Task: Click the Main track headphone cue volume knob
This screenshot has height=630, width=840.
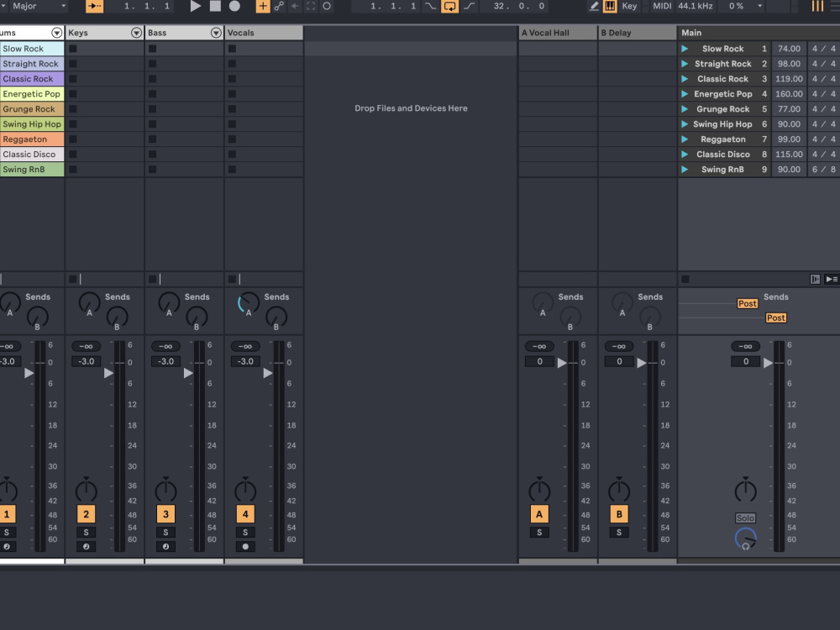Action: point(745,538)
